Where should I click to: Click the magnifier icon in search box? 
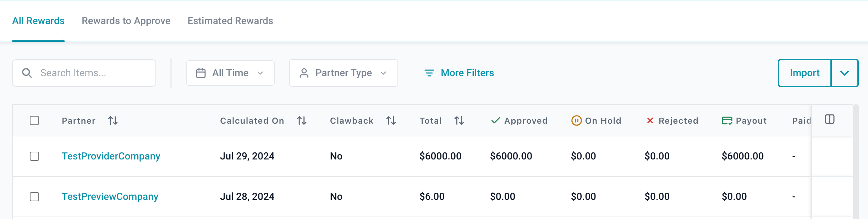point(27,73)
